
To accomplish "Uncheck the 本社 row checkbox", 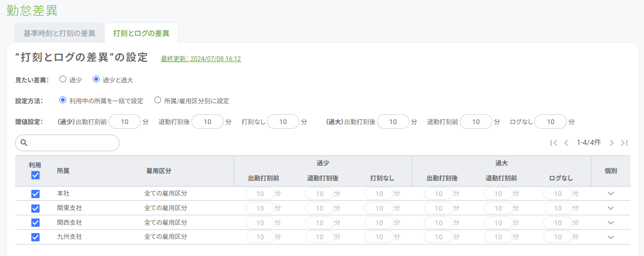I will coord(35,193).
